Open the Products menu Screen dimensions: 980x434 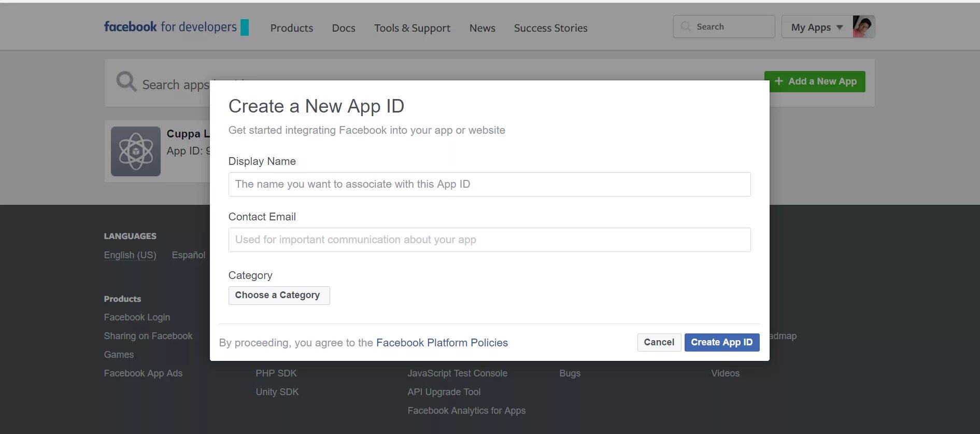click(292, 28)
